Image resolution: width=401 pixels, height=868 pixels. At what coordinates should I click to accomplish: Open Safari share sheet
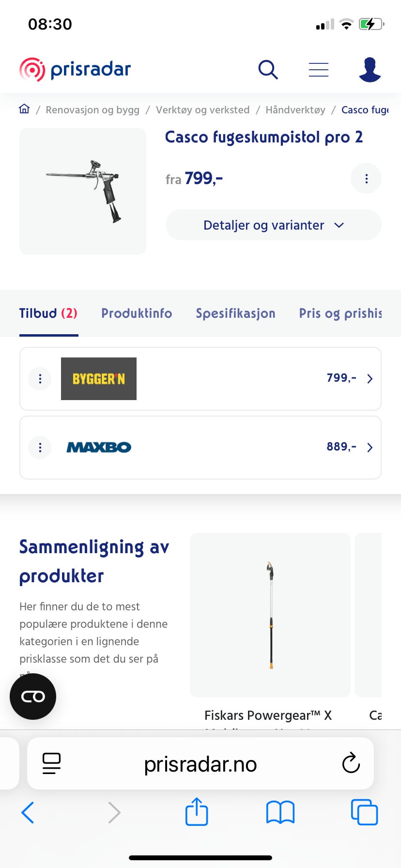pyautogui.click(x=197, y=812)
